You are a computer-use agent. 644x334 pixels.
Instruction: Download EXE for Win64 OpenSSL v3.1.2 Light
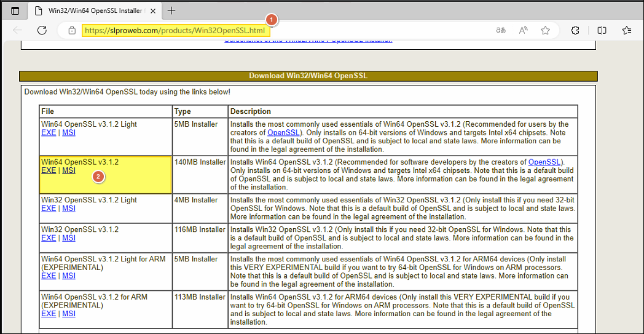pyautogui.click(x=49, y=133)
